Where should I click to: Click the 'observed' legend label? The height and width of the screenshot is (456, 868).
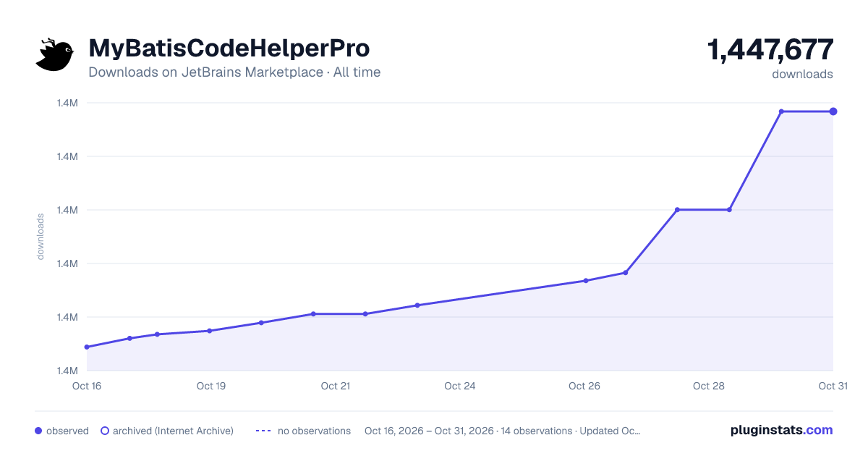point(67,431)
